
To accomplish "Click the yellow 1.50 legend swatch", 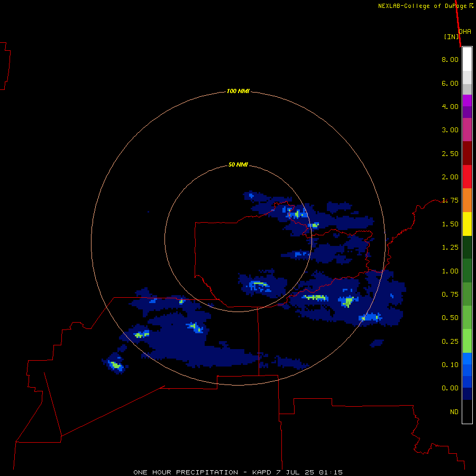I will [467, 224].
